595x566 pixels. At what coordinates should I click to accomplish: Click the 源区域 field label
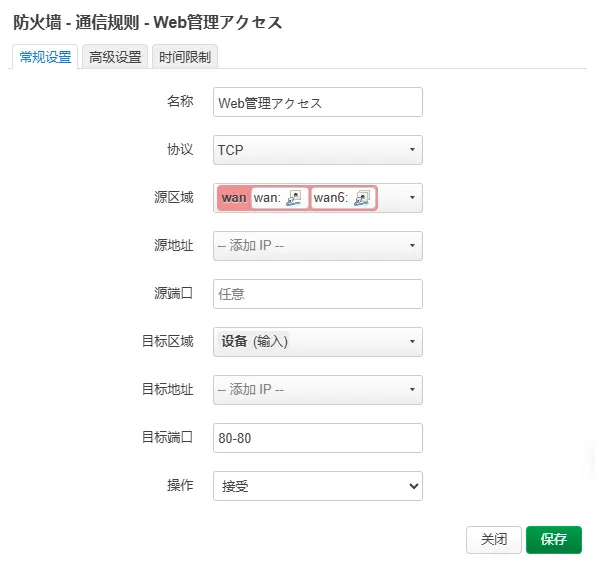point(174,197)
